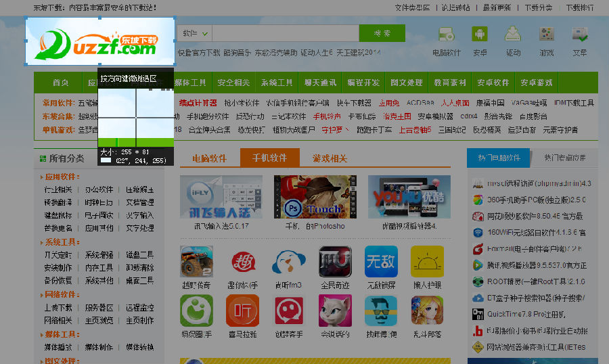
Task: Open the 160WiFi blue wifi icon
Action: pos(478,232)
